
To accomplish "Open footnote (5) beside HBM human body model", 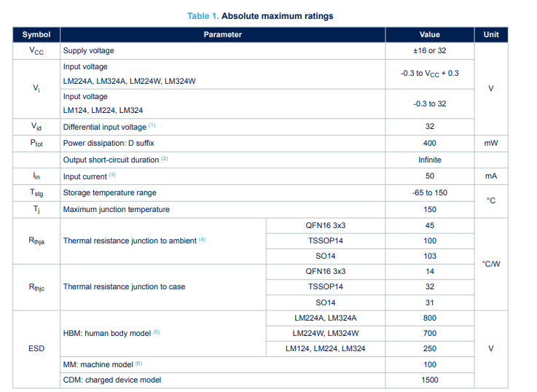I will (157, 332).
